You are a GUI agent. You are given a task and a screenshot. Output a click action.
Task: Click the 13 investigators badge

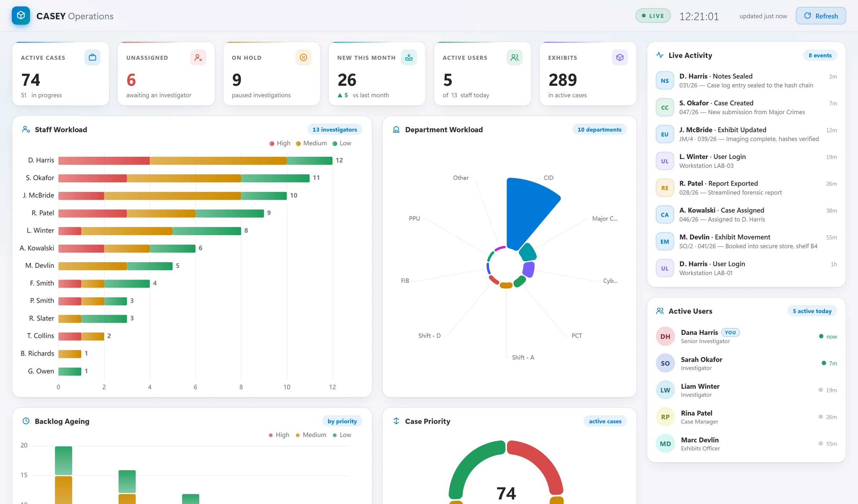click(x=335, y=129)
